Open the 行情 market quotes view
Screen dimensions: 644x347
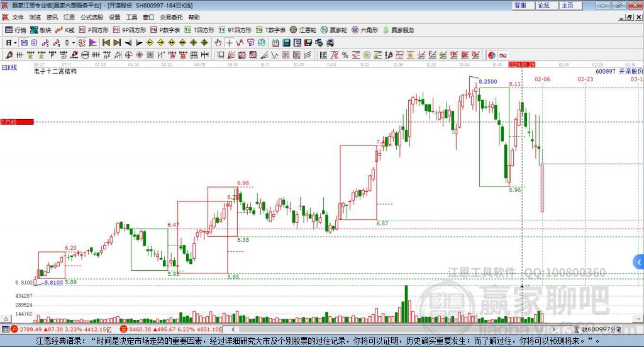15,30
